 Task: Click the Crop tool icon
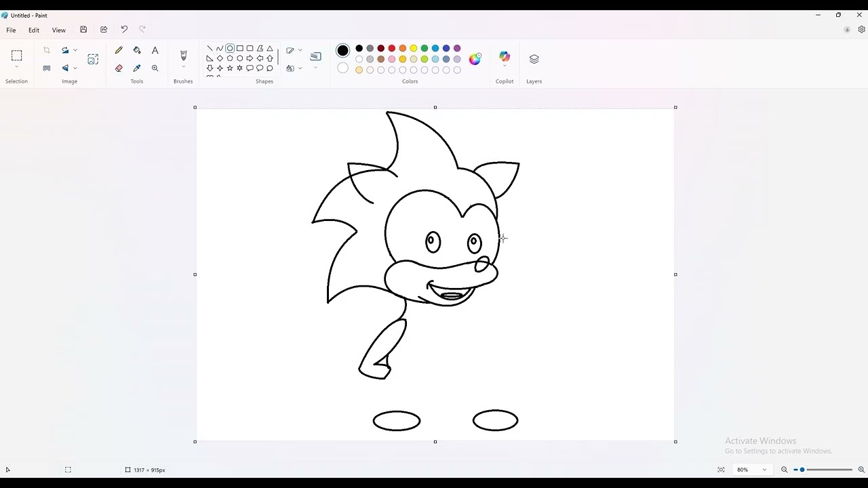[x=47, y=50]
